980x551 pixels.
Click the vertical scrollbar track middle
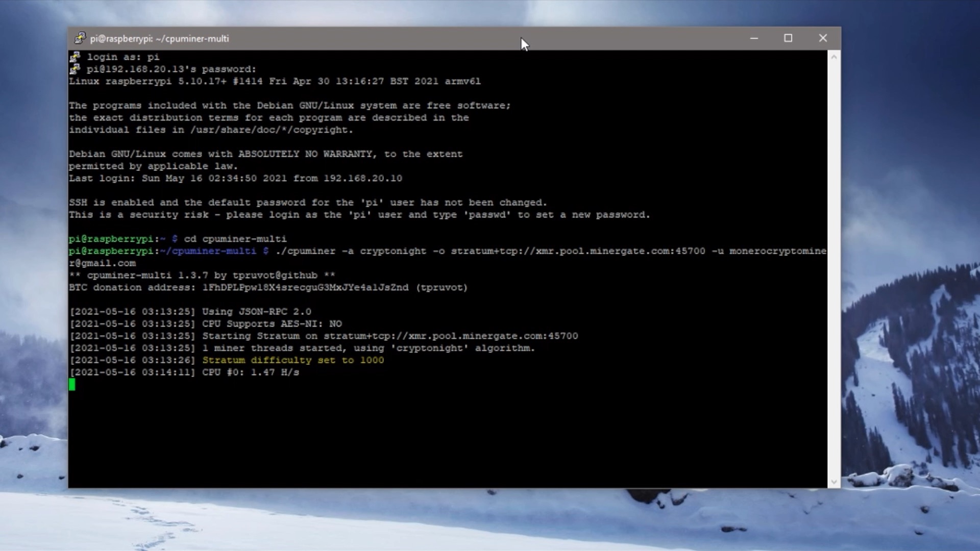point(834,269)
